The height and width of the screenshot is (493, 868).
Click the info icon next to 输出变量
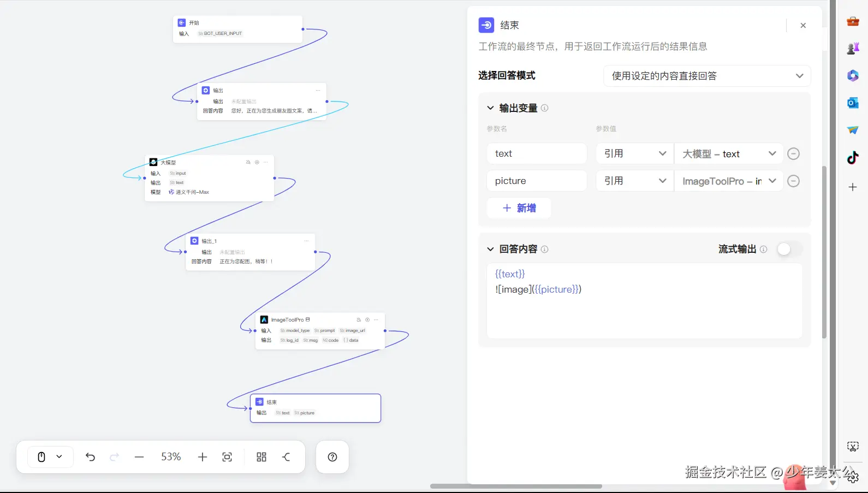(x=544, y=108)
